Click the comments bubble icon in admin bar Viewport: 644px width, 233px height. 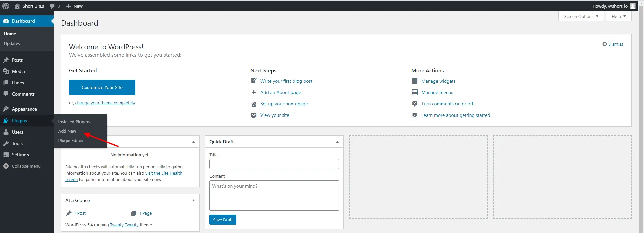(x=52, y=6)
